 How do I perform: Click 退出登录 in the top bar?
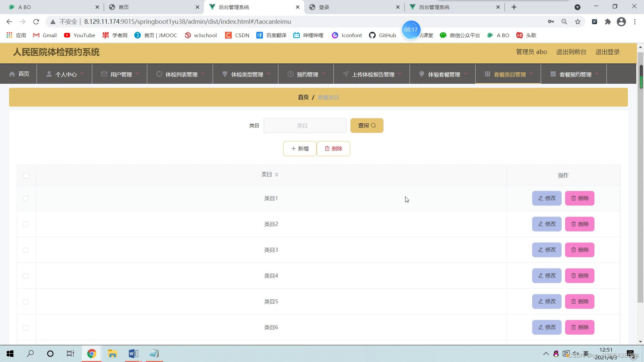(x=607, y=52)
